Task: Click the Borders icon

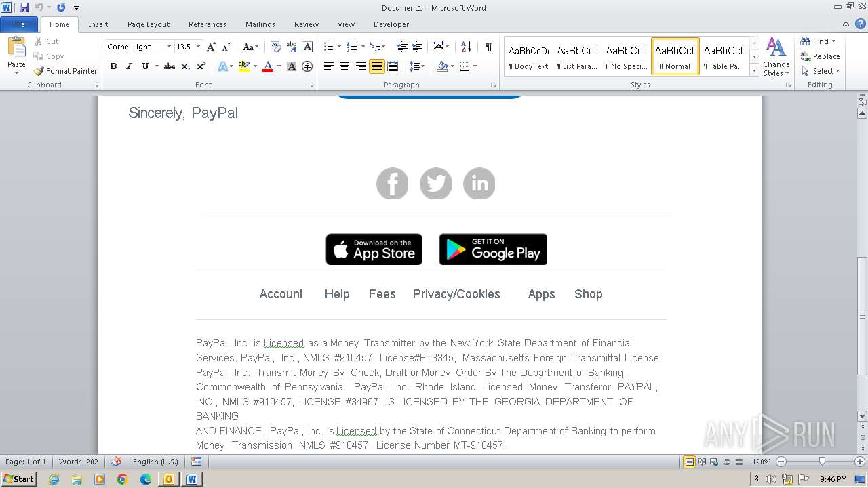Action: click(x=465, y=66)
